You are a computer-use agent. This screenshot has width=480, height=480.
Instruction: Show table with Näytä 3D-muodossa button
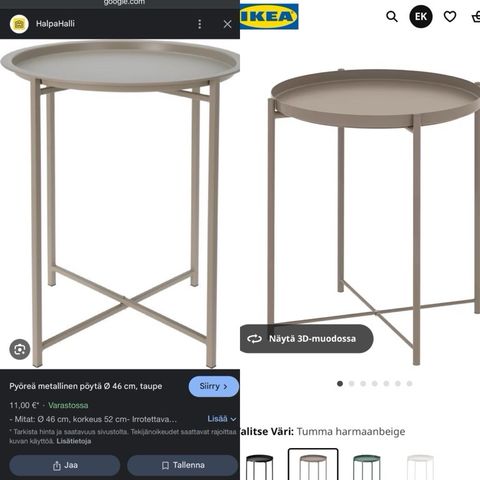(x=307, y=339)
